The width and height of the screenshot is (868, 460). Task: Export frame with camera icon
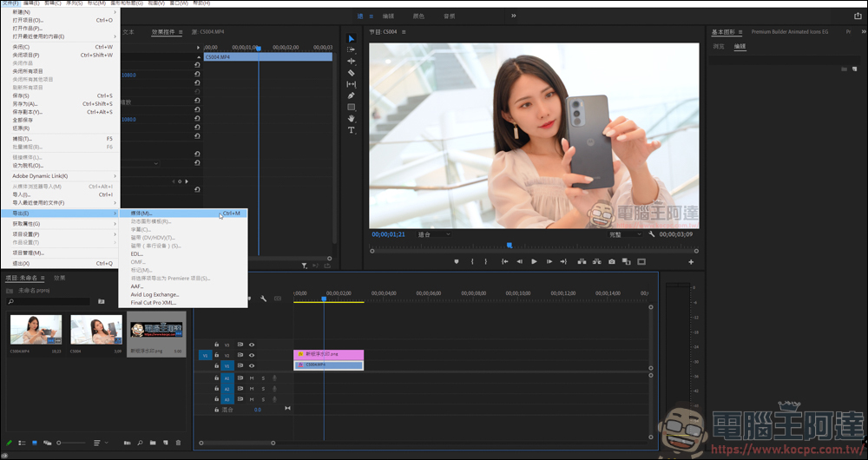pyautogui.click(x=612, y=262)
